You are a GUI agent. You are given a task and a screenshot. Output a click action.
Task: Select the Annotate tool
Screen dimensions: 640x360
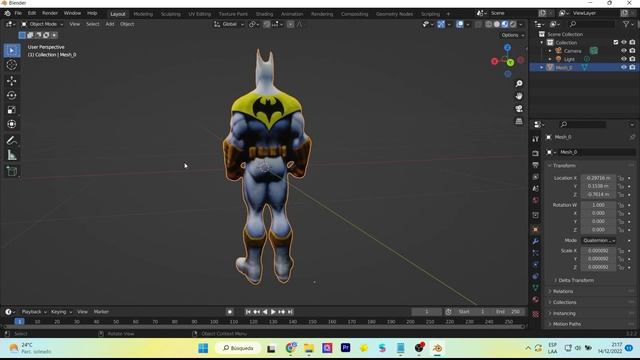pyautogui.click(x=11, y=141)
